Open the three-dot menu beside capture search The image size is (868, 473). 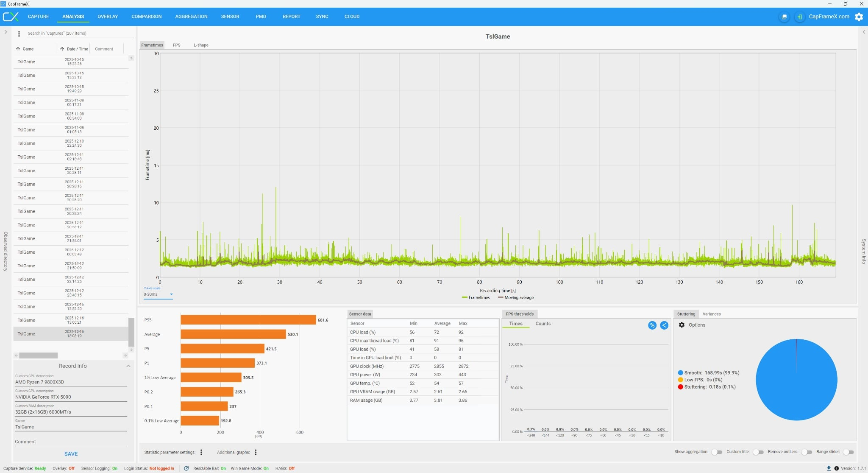coord(19,34)
